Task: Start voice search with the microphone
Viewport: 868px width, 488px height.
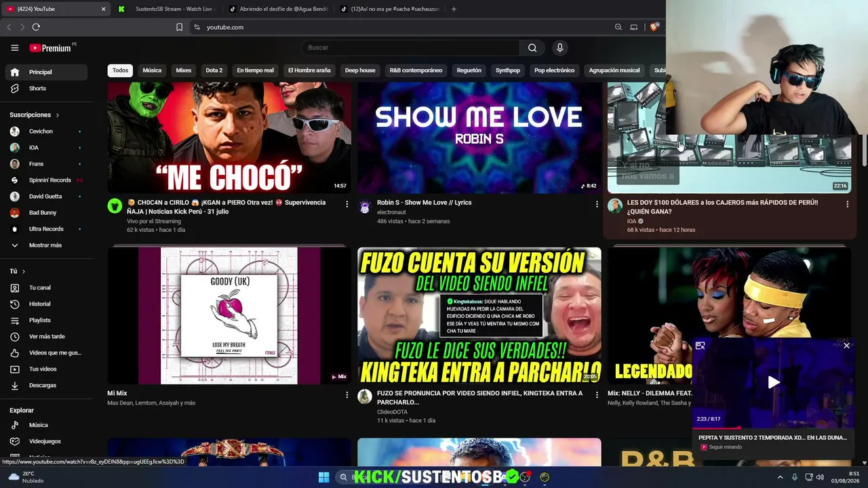Action: pos(559,48)
